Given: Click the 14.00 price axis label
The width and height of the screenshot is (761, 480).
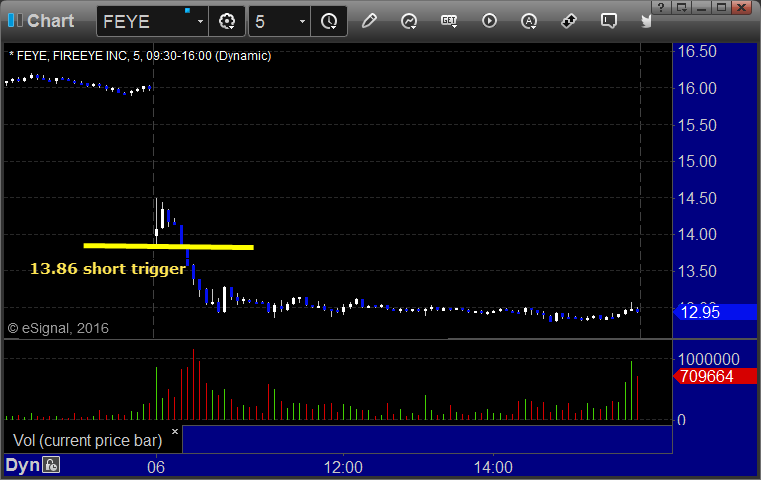Looking at the screenshot, I should [x=697, y=234].
